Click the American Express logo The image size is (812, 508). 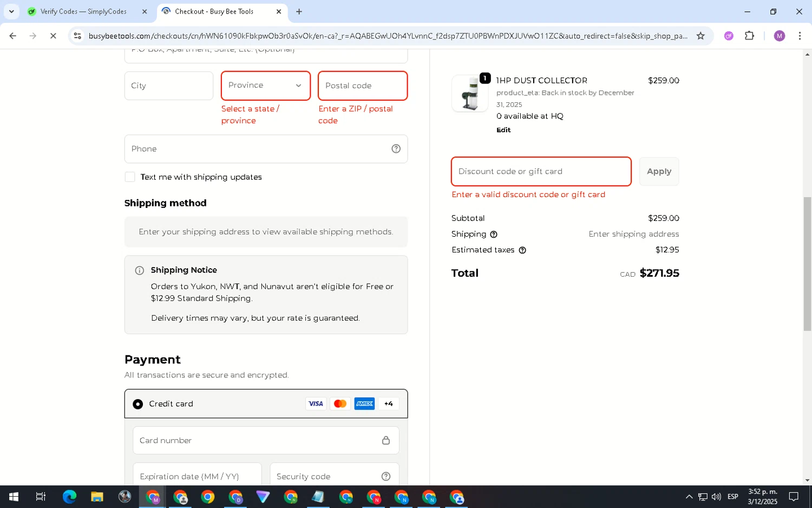click(364, 403)
